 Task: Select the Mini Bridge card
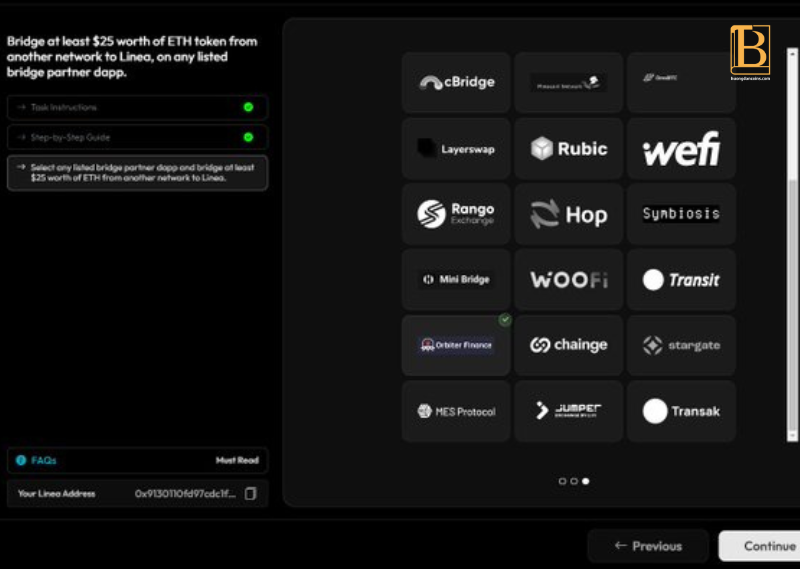456,280
